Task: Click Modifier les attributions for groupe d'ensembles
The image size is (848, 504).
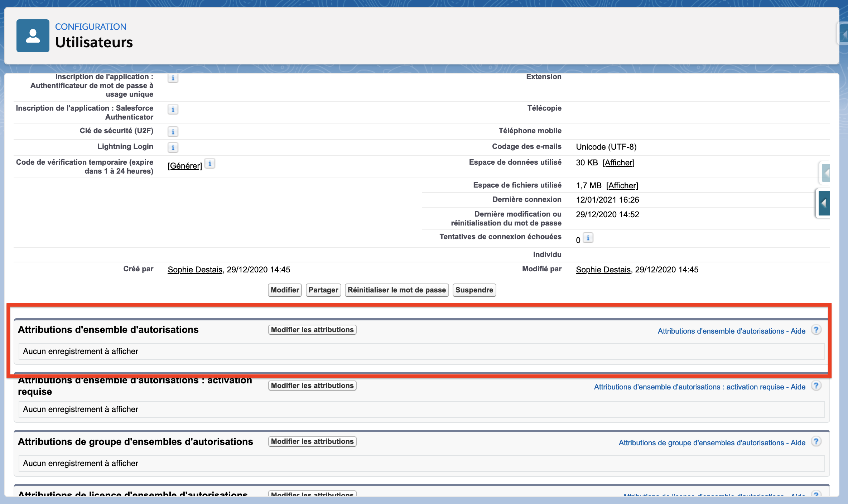Action: click(x=312, y=441)
